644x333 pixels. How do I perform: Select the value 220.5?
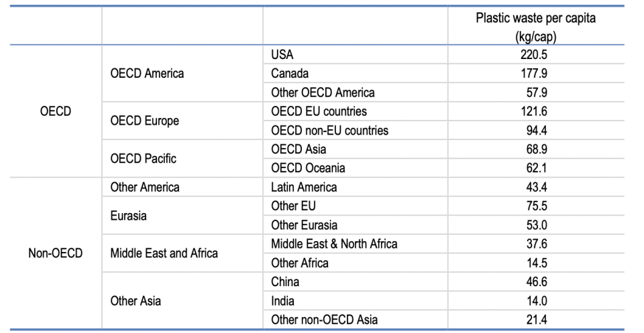tap(535, 55)
